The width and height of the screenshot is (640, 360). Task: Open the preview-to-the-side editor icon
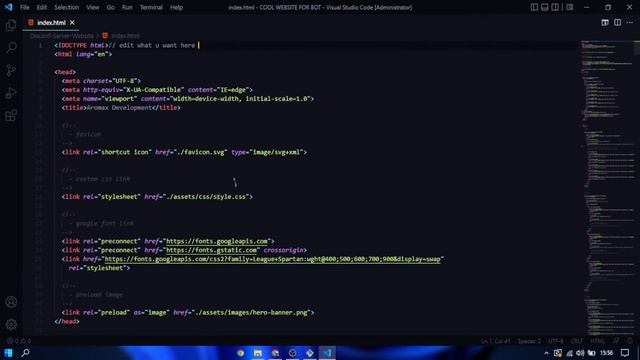[x=605, y=22]
